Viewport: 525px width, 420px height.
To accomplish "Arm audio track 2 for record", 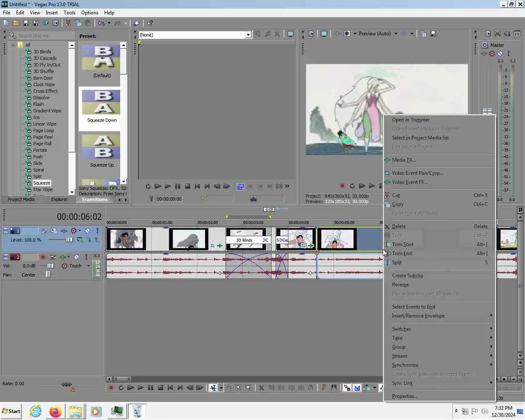I will coord(43,257).
